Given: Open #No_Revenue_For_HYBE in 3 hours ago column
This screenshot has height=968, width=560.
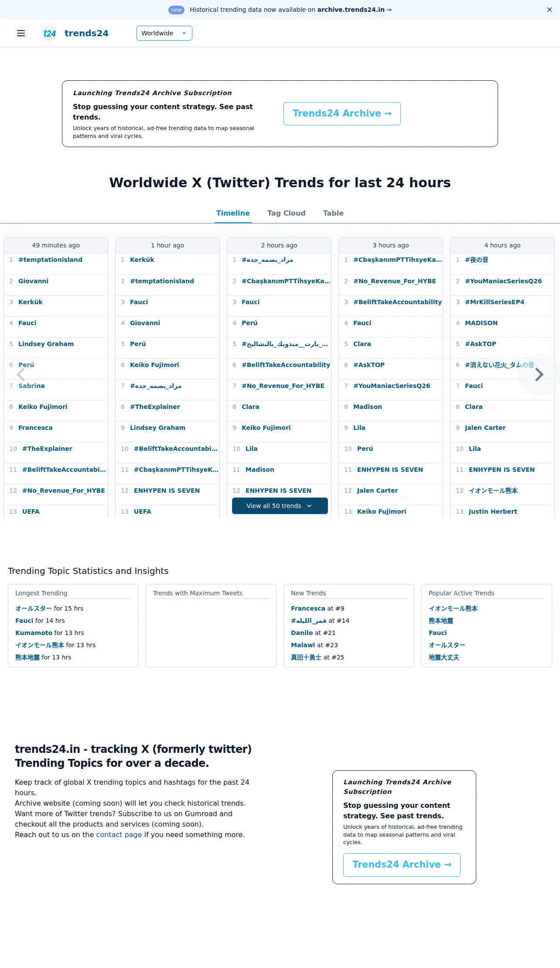Looking at the screenshot, I should 395,281.
